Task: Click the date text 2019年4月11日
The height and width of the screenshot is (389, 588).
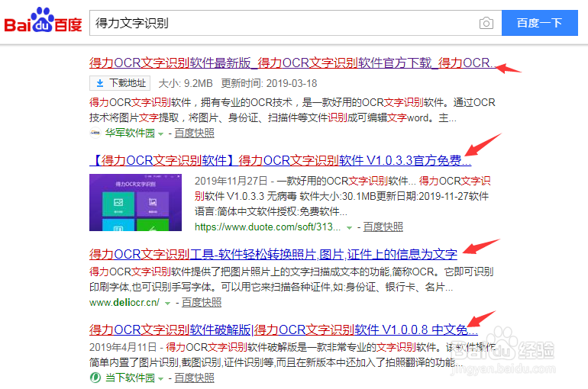Action: coord(123,347)
